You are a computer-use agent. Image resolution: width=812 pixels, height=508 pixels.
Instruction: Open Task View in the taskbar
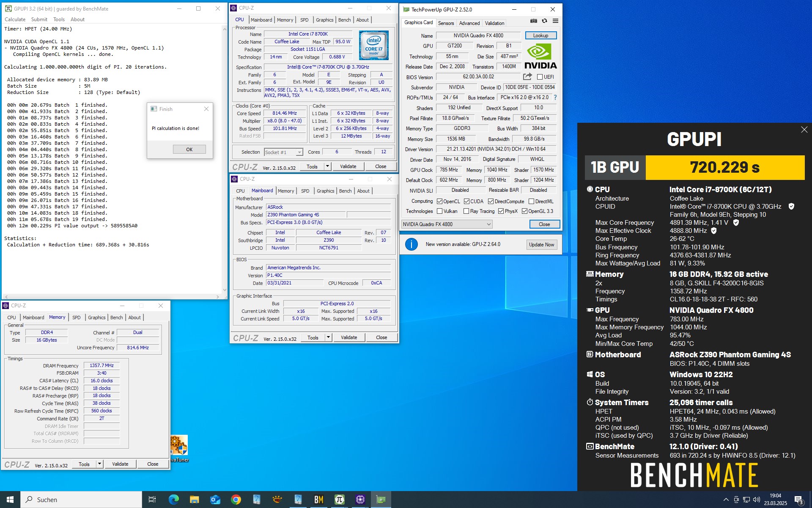pos(152,500)
